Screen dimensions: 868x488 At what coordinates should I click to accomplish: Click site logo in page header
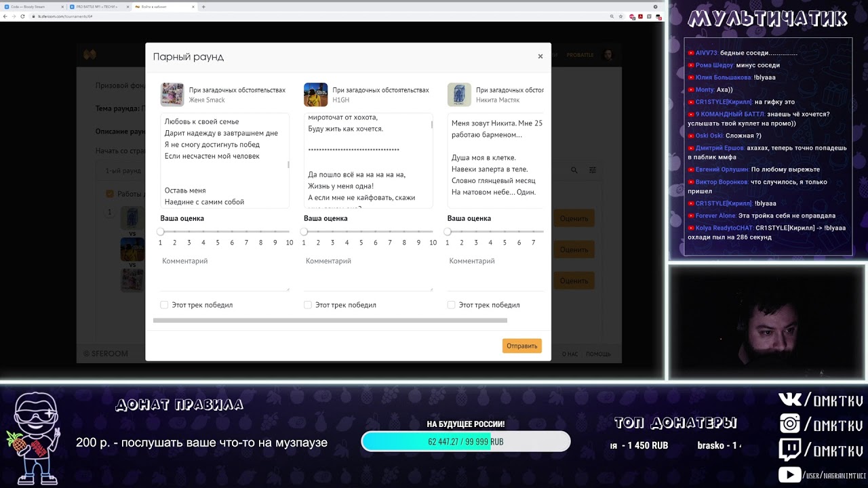(90, 55)
